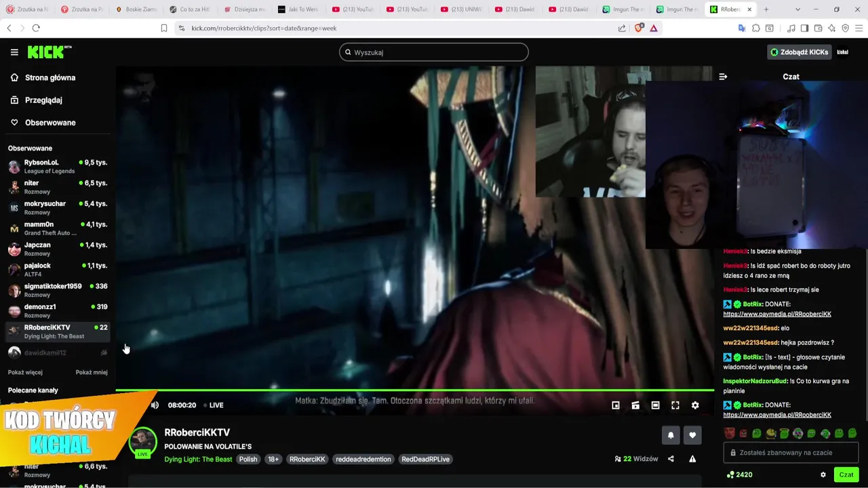
Task: Open the demonzz1 followed channel
Action: click(x=58, y=310)
